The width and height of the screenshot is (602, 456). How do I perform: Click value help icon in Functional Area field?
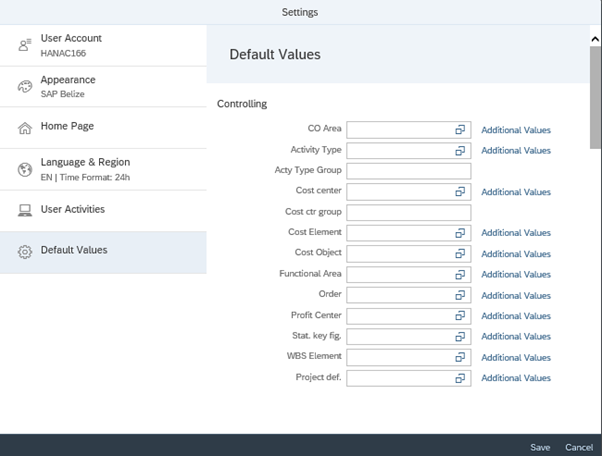tap(461, 275)
